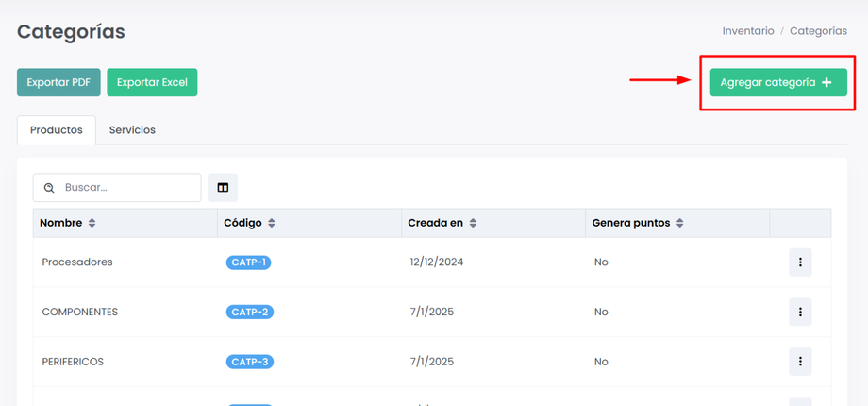Click the CATP-1 code badge
This screenshot has height=406, width=868.
click(x=248, y=262)
